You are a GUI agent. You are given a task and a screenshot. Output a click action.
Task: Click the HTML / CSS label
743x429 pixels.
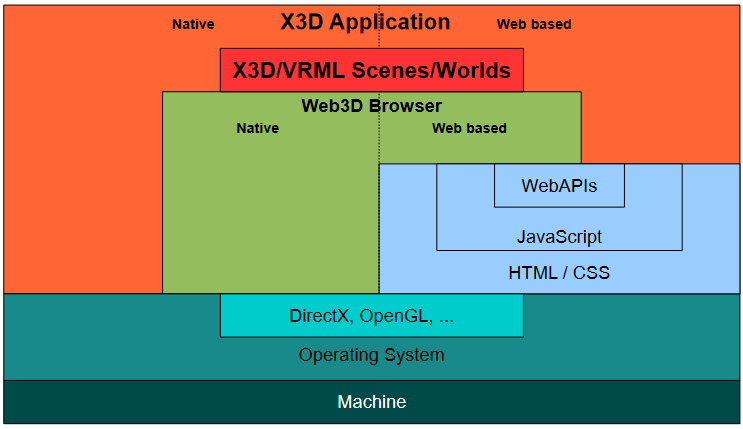[559, 272]
